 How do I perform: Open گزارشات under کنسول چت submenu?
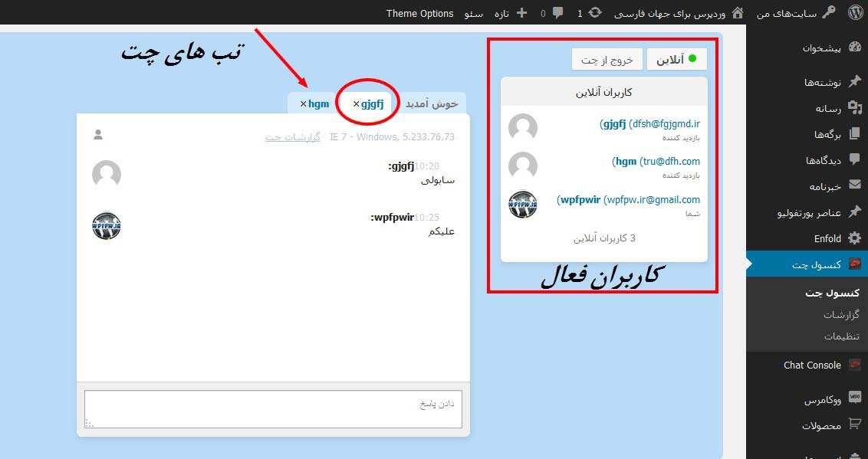pos(842,314)
